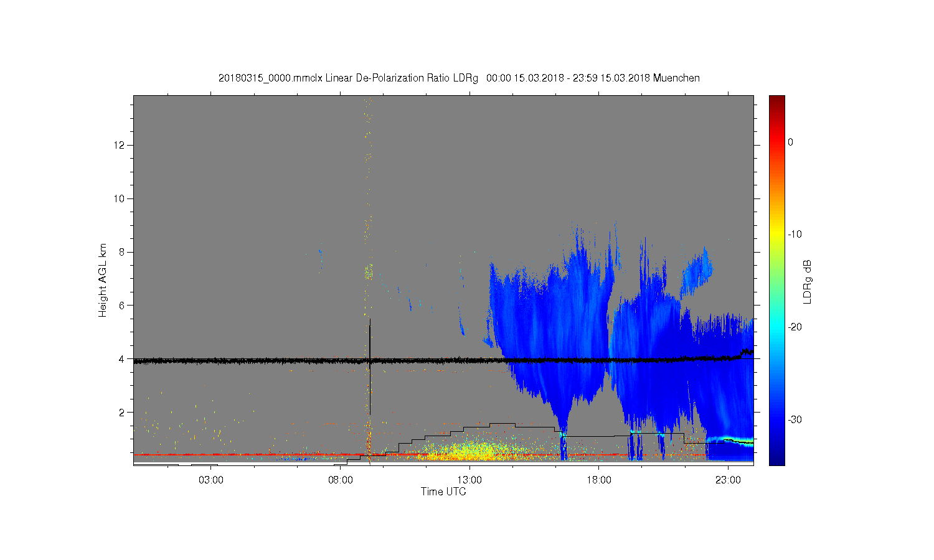Click the 08:00 time tick label
This screenshot has width=934, height=560.
point(341,480)
